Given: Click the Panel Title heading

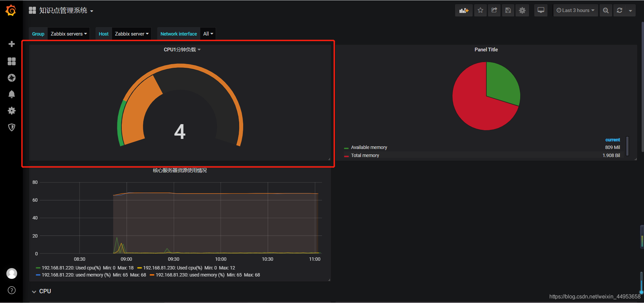Looking at the screenshot, I should tap(486, 50).
